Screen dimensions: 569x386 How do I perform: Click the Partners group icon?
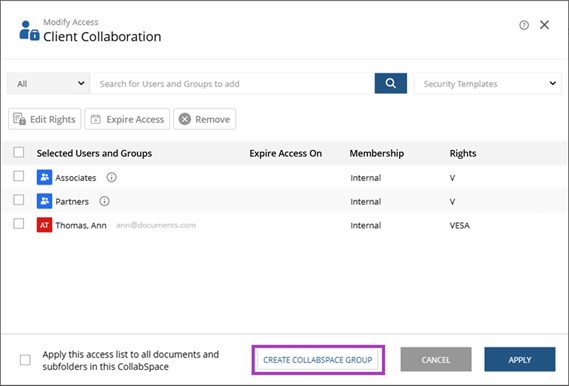(x=44, y=201)
